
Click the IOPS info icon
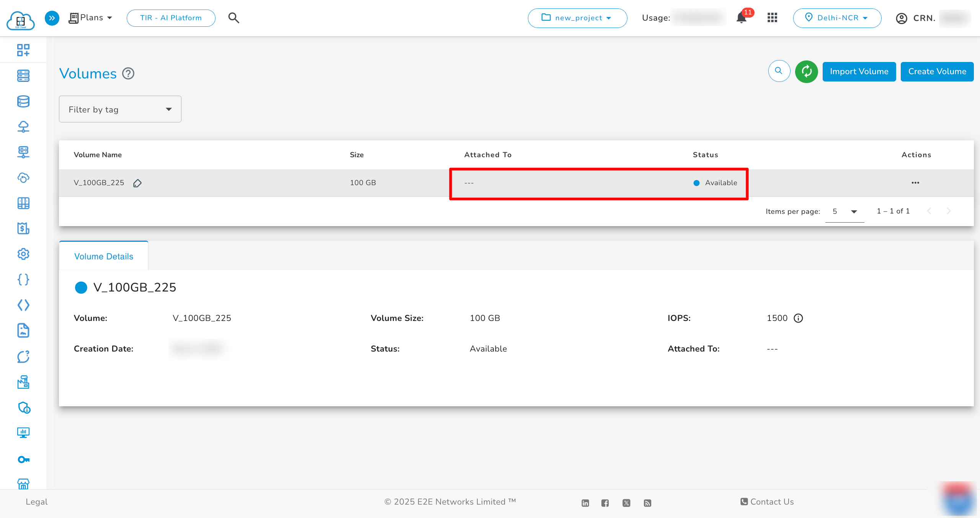(798, 318)
